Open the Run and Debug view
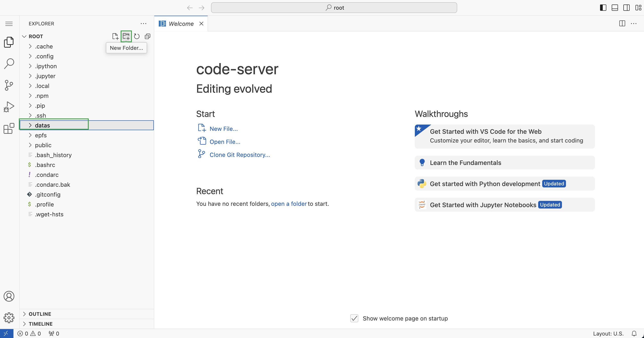The image size is (644, 338). coord(9,107)
